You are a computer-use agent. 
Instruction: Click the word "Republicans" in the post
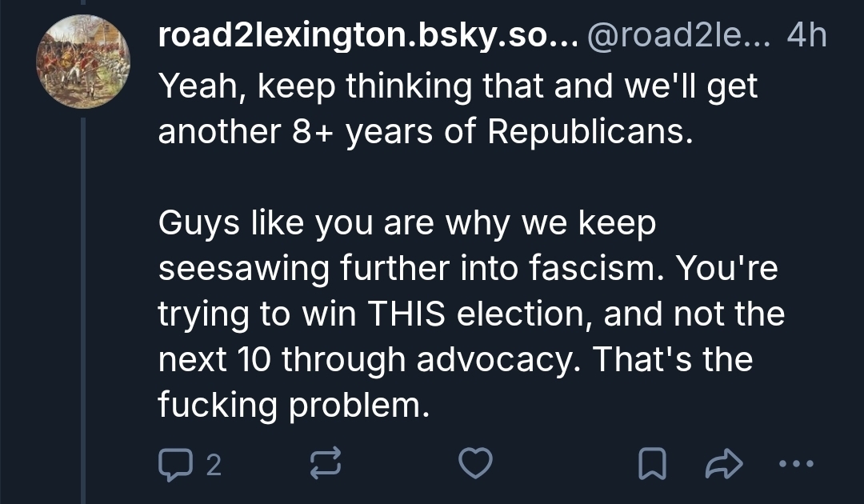[x=586, y=131]
